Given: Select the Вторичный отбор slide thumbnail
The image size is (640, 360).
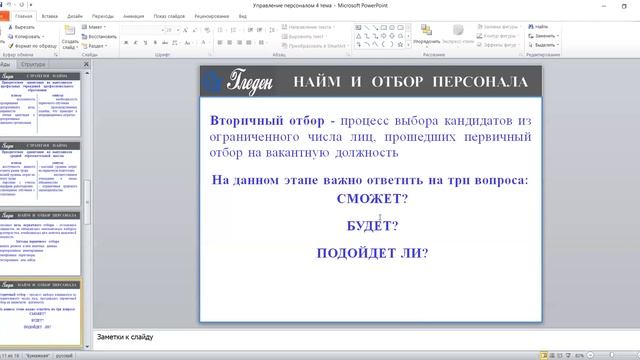Looking at the screenshot, I should pos(40,313).
